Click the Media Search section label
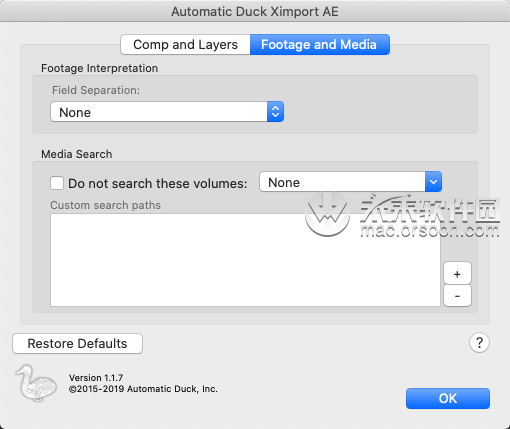The height and width of the screenshot is (429, 510). [x=77, y=154]
